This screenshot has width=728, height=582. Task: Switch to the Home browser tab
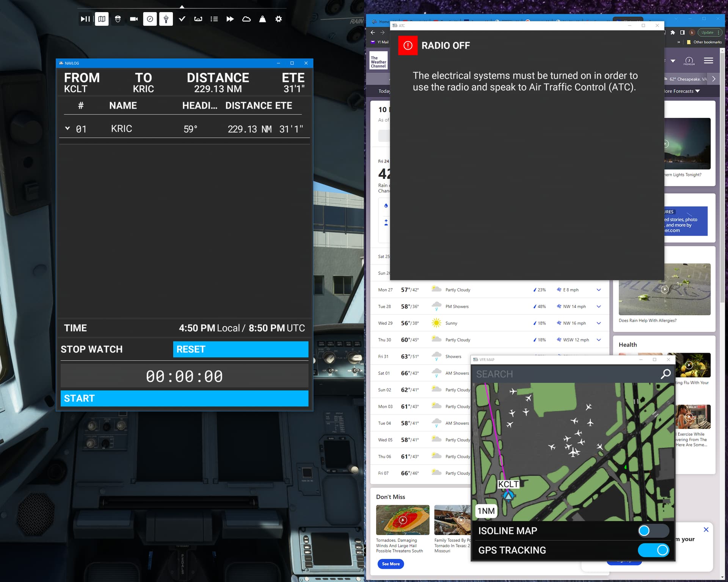pos(381,22)
